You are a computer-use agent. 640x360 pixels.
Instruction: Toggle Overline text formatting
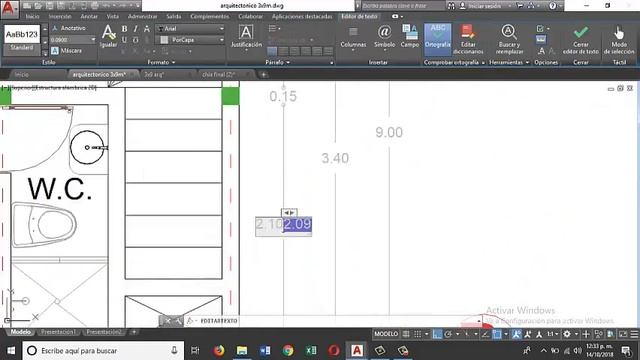tap(136, 40)
